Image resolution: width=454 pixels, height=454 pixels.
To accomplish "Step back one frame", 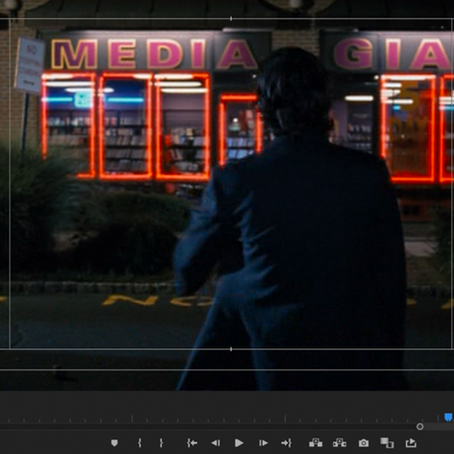I will (216, 443).
